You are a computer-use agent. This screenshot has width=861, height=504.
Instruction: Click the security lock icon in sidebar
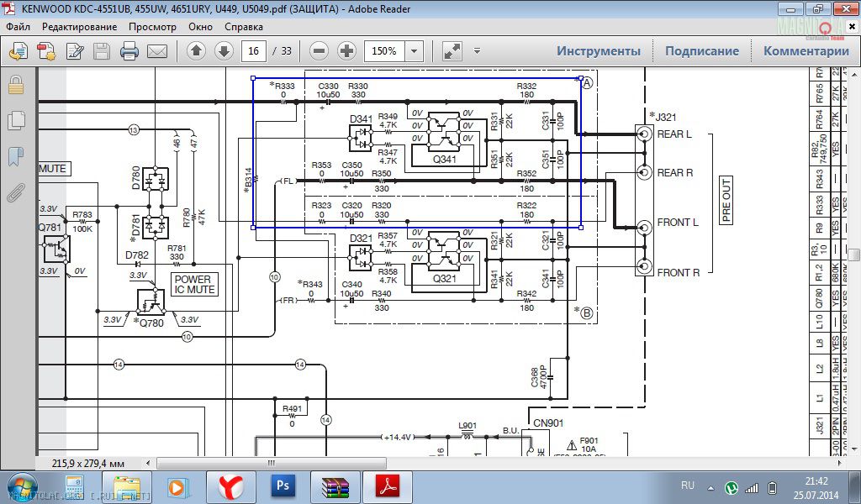point(16,85)
